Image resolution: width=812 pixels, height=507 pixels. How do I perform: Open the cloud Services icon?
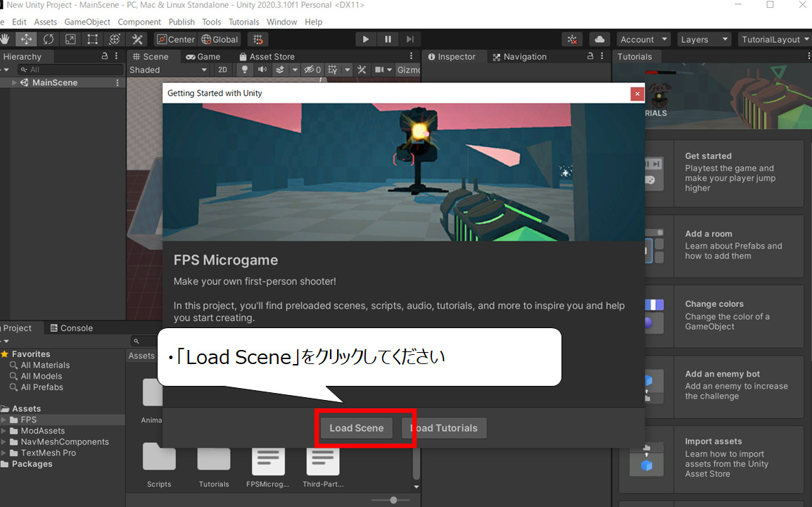point(600,39)
